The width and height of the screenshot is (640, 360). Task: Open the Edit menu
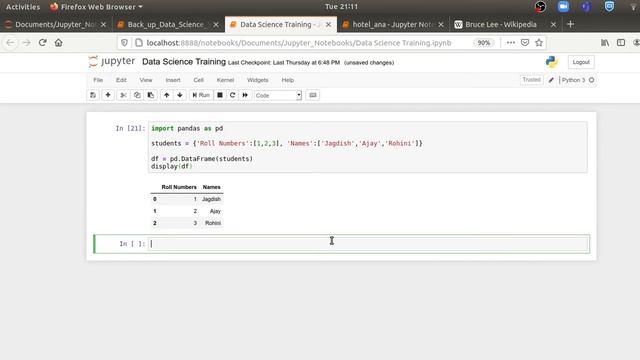121,80
